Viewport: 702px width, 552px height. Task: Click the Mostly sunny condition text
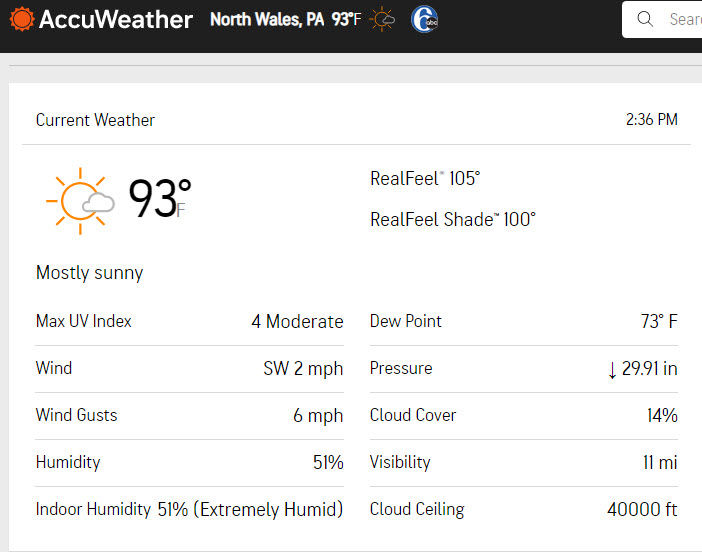(90, 273)
